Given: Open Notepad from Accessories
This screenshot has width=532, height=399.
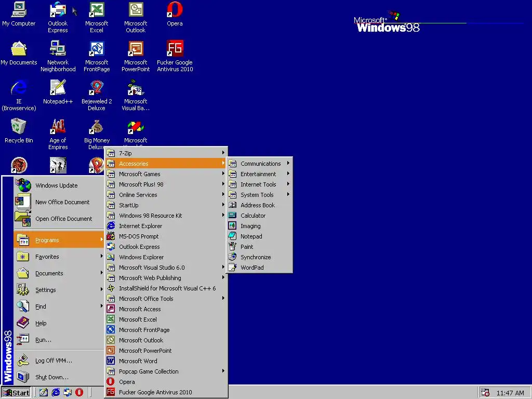Looking at the screenshot, I should (260, 236).
